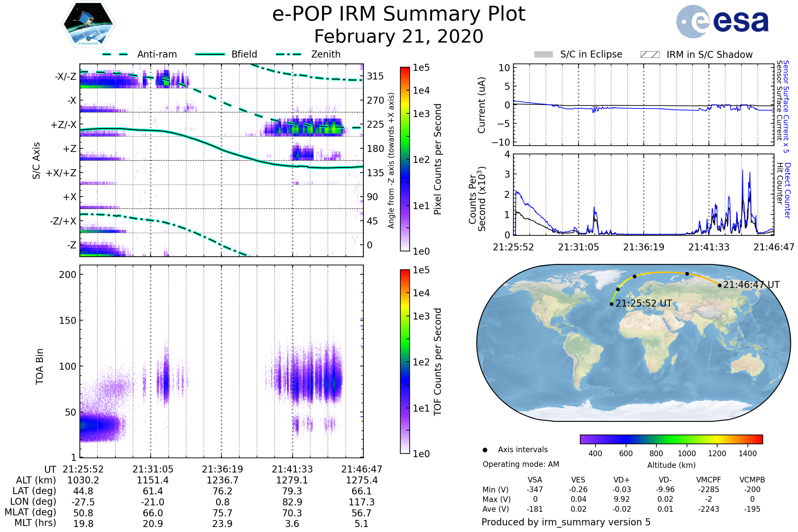Click the IRM in S/C Shadow hatched swatch
This screenshot has height=532, width=798.
650,55
